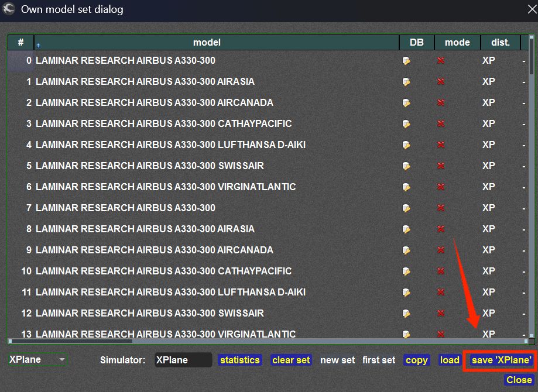Click the copy button
Image resolution: width=538 pixels, height=392 pixels.
(417, 360)
